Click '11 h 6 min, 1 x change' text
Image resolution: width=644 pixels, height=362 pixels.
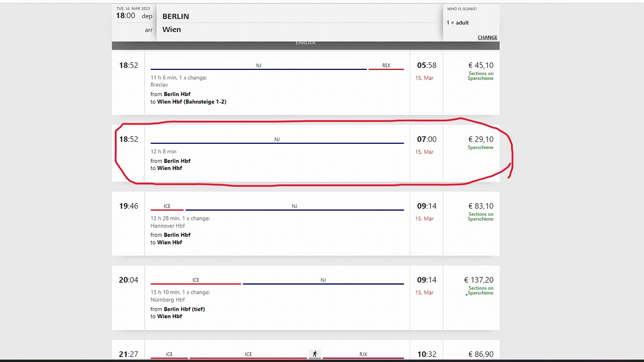pos(179,77)
